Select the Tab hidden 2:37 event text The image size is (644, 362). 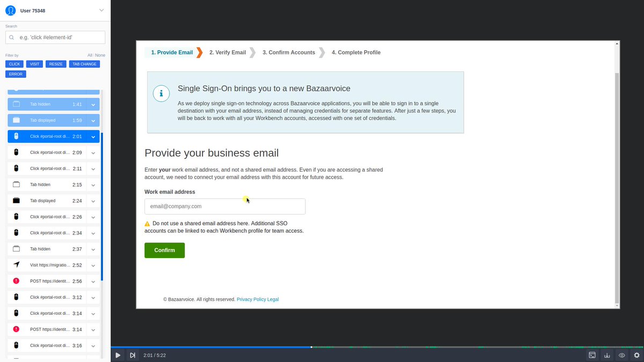coord(40,249)
